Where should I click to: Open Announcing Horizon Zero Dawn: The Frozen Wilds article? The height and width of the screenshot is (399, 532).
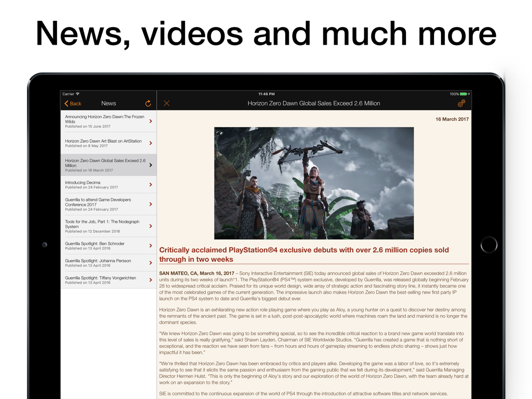(109, 121)
